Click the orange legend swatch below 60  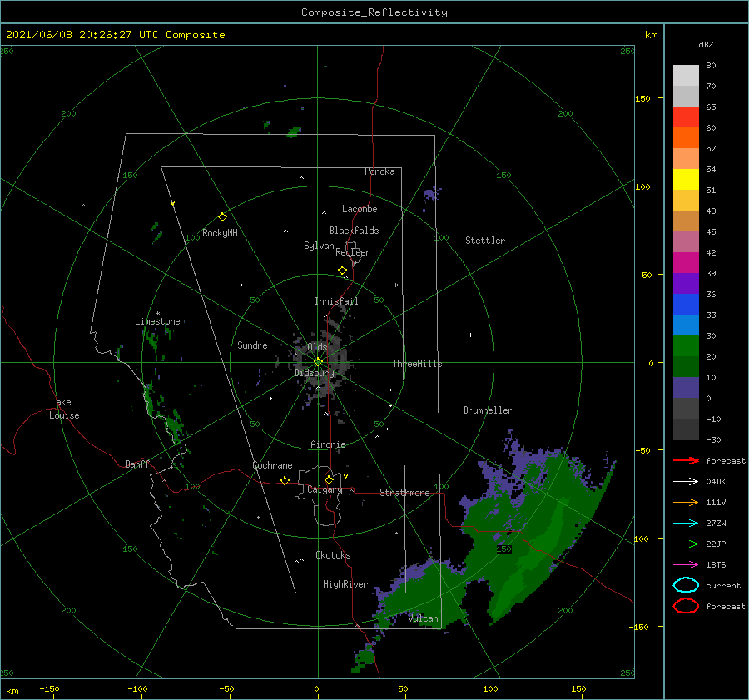click(686, 137)
